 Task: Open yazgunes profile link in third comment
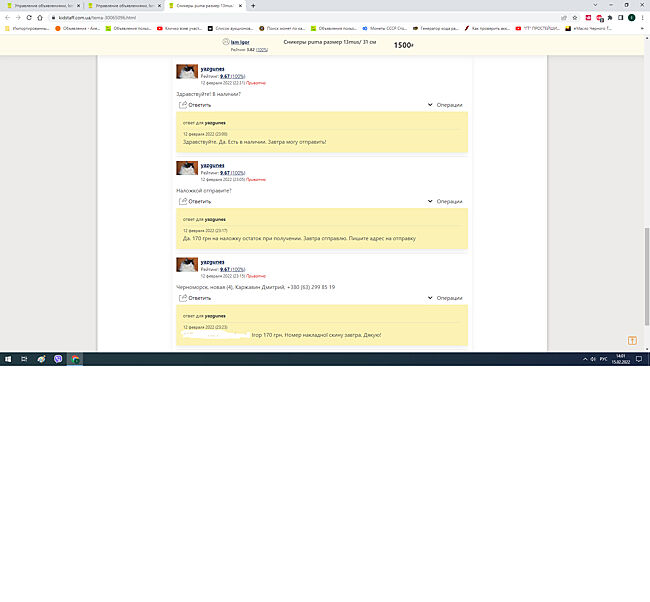click(212, 261)
